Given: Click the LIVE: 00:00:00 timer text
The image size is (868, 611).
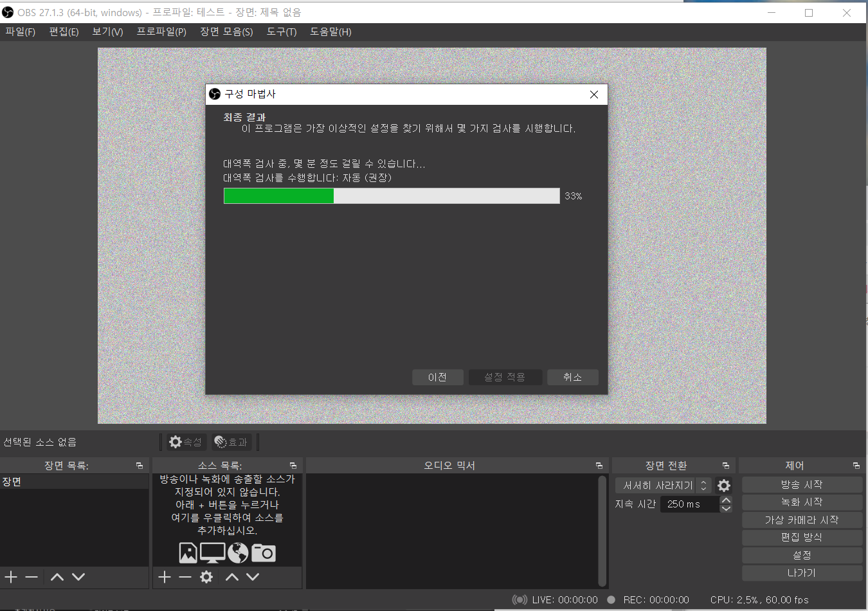Looking at the screenshot, I should [565, 599].
